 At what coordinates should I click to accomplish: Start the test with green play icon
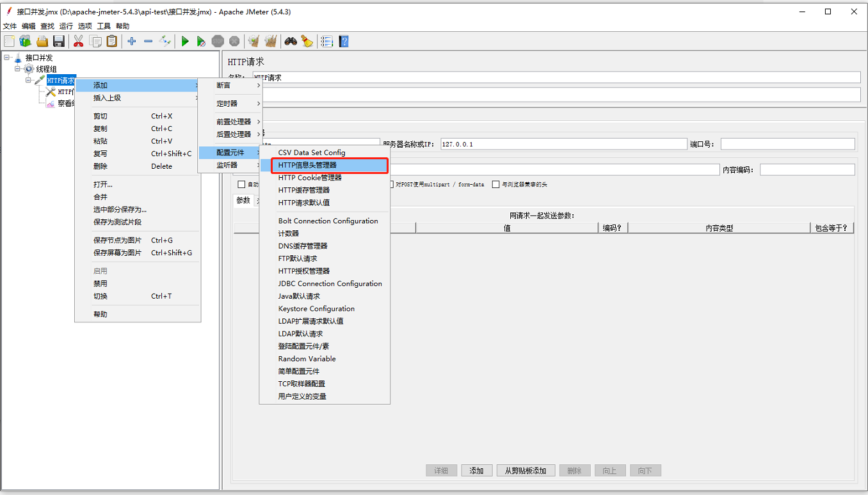pyautogui.click(x=185, y=42)
